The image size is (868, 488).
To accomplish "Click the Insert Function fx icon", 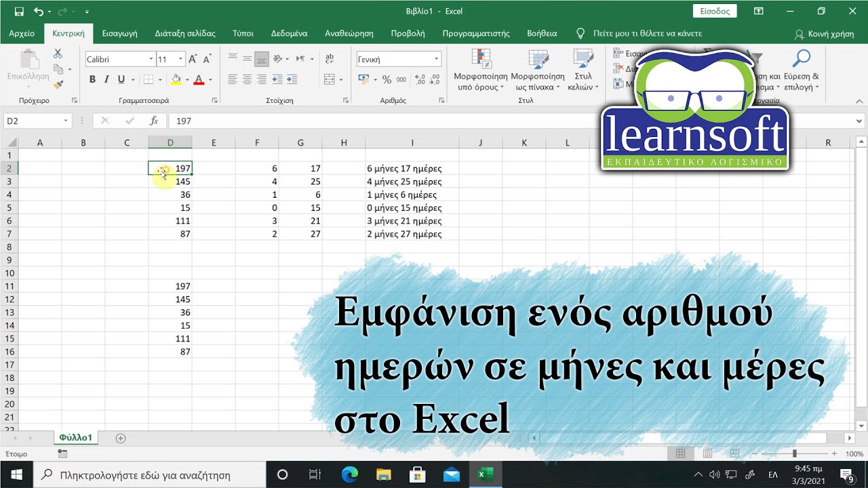I will [154, 121].
